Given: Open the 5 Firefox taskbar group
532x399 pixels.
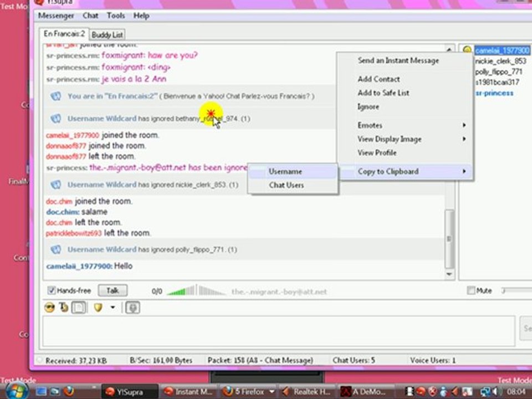Looking at the screenshot, I should (x=248, y=392).
